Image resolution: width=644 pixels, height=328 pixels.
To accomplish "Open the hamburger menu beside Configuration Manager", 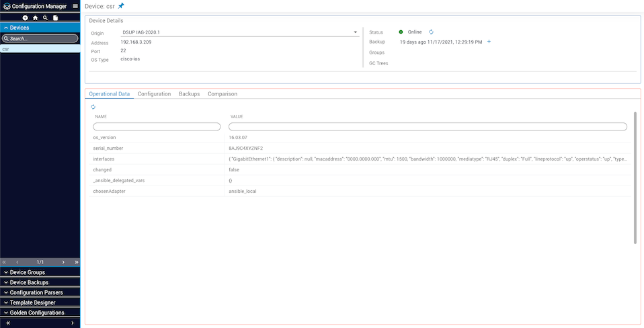I will 75,6.
